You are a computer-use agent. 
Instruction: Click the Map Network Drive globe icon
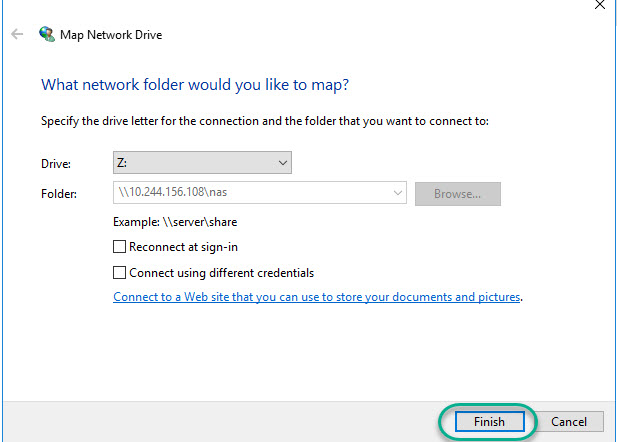click(47, 34)
